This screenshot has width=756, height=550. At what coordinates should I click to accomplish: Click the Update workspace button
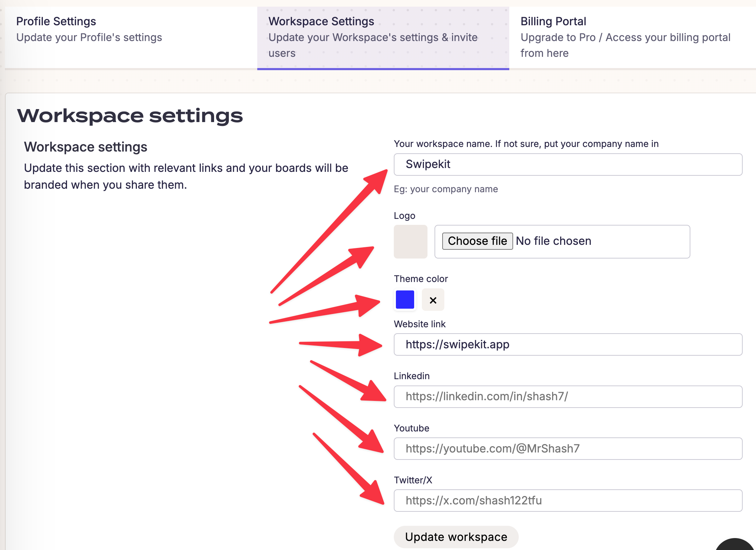click(456, 537)
